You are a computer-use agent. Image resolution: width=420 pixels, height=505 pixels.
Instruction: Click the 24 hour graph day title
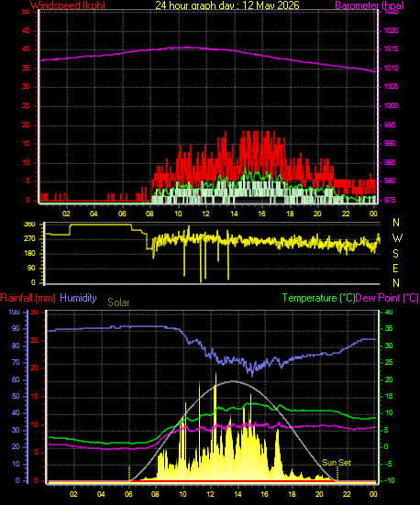227,5
